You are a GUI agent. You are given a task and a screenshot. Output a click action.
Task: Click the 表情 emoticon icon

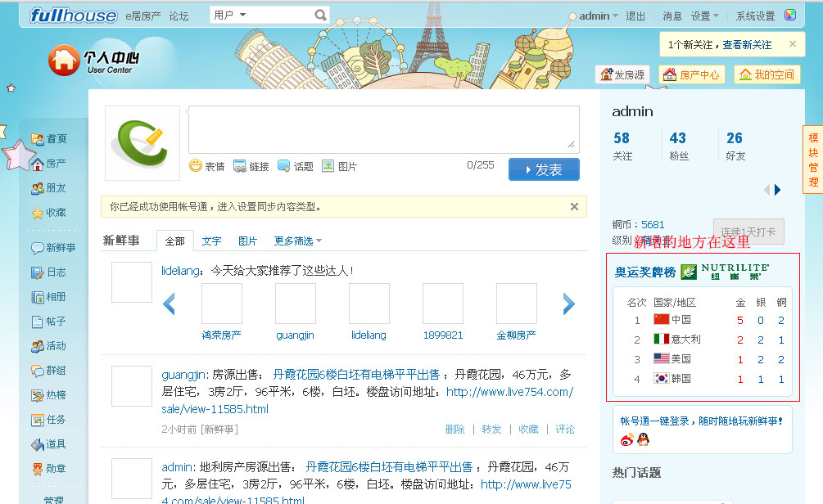tap(196, 166)
